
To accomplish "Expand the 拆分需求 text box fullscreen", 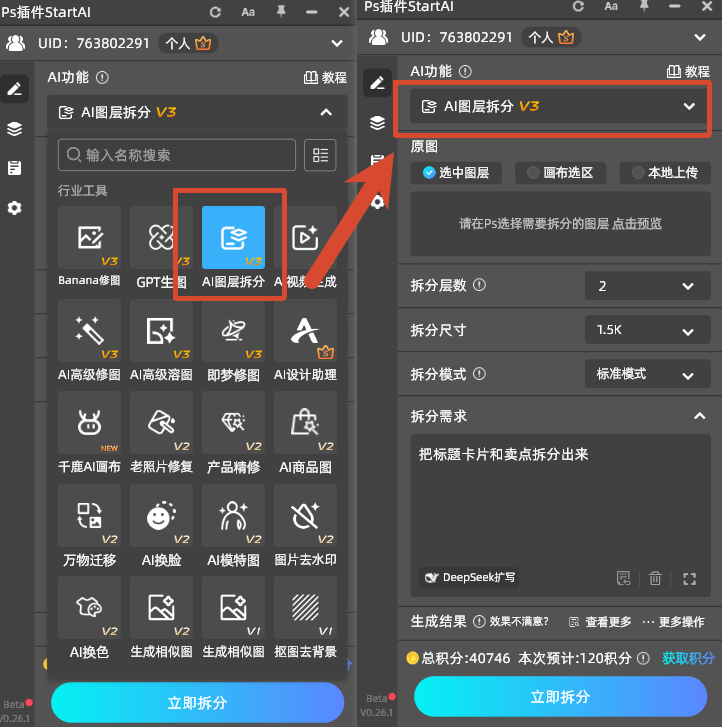I will click(690, 579).
